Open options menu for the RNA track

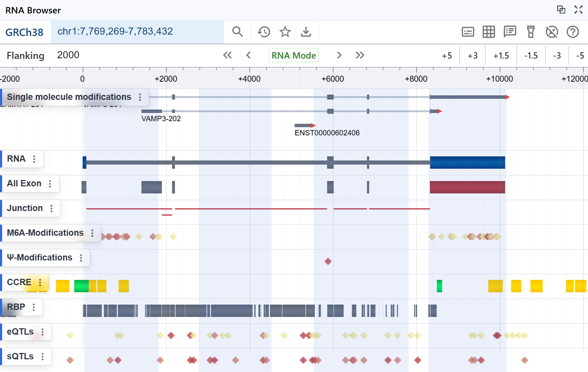tap(34, 159)
